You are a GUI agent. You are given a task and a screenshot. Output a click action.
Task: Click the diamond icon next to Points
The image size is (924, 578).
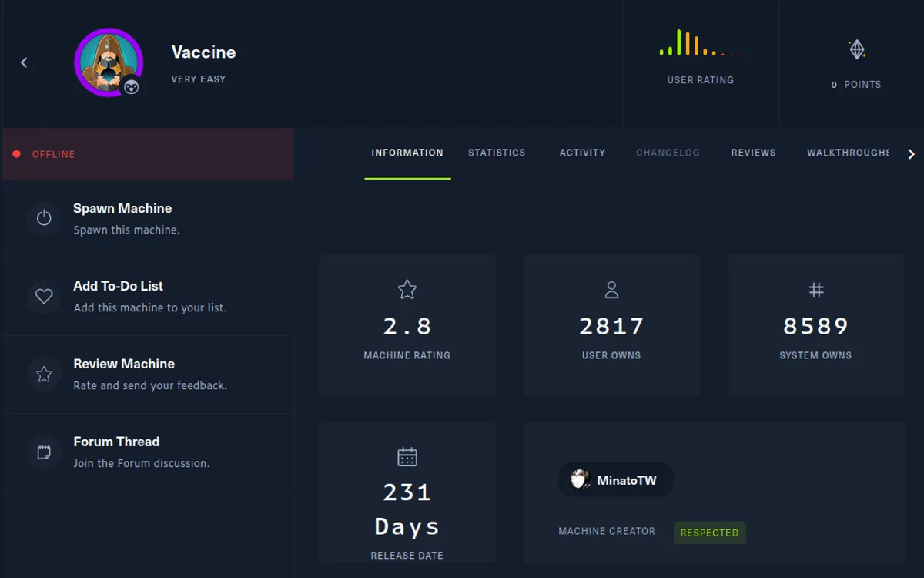(856, 48)
